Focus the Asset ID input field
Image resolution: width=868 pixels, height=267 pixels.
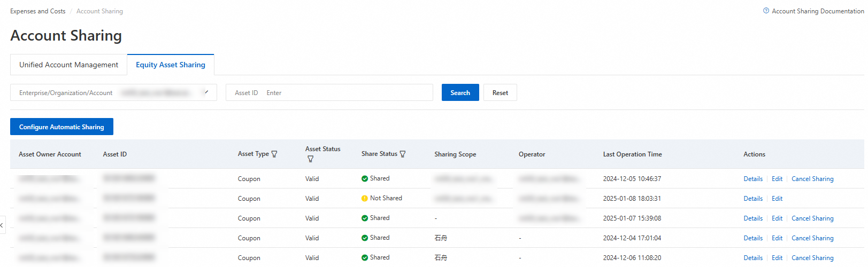pyautogui.click(x=329, y=92)
